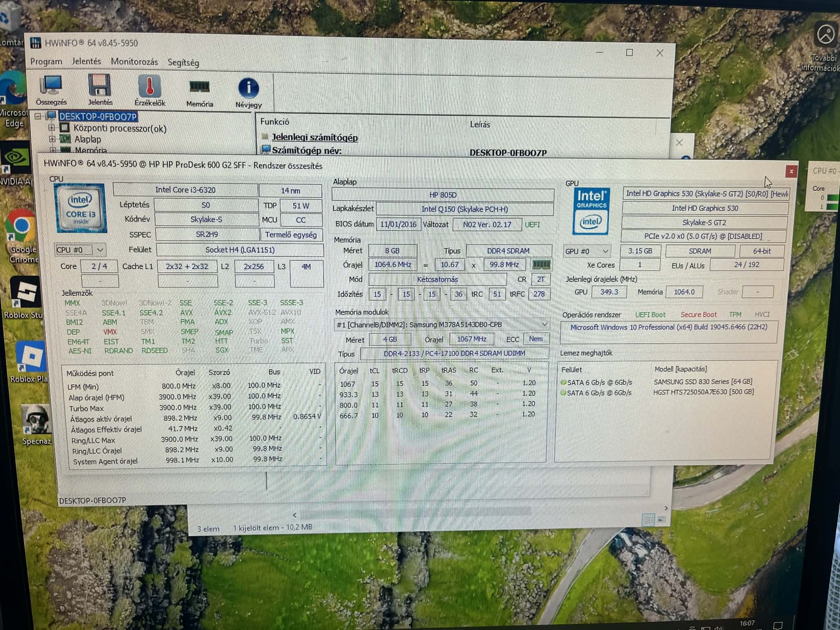Switch to large icons view in Explorer status bar
This screenshot has width=840, height=630.
(x=662, y=519)
